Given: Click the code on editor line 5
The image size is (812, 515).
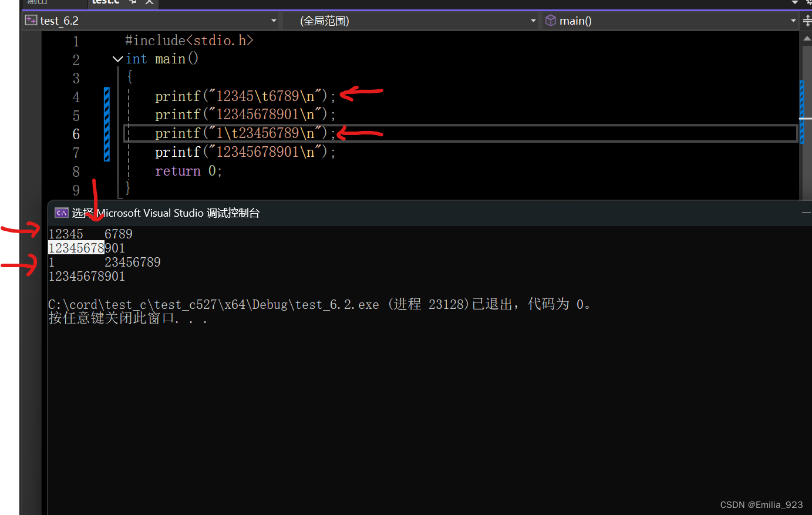Looking at the screenshot, I should point(245,115).
